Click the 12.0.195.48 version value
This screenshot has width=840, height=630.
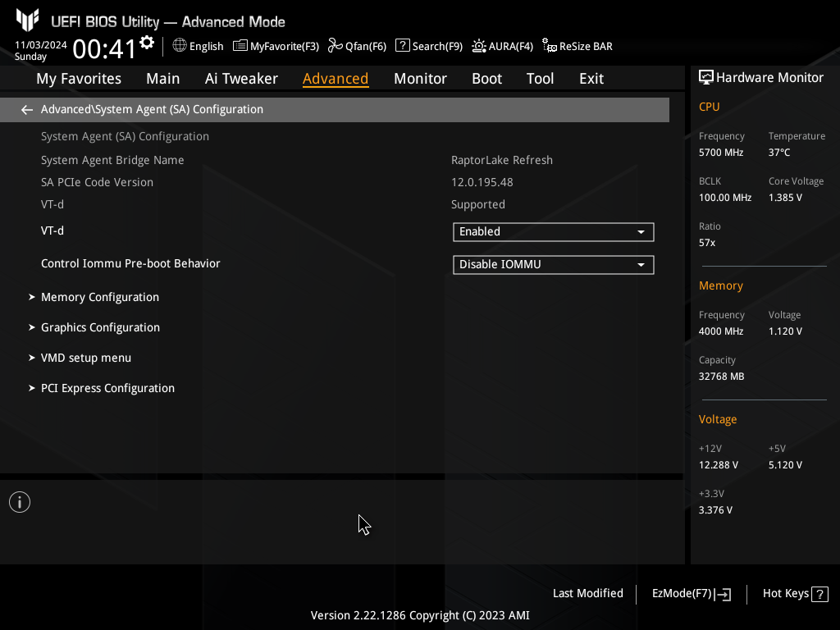(482, 182)
